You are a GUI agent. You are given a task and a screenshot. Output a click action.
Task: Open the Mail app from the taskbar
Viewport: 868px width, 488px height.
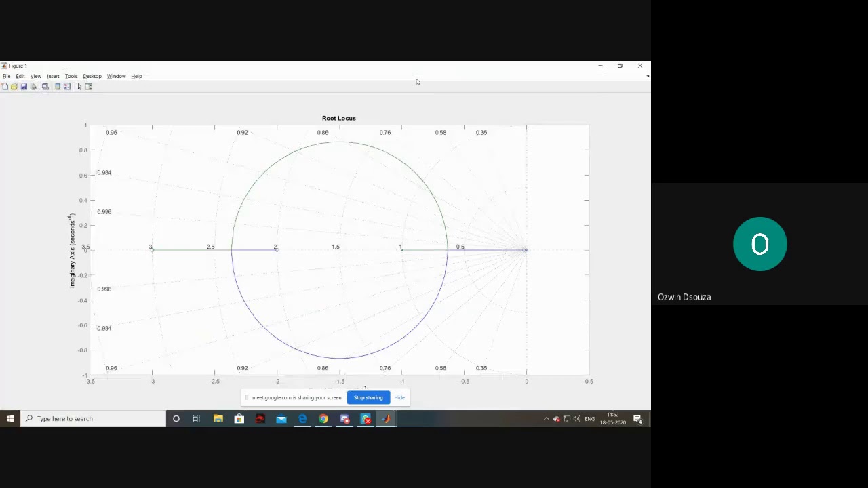281,419
